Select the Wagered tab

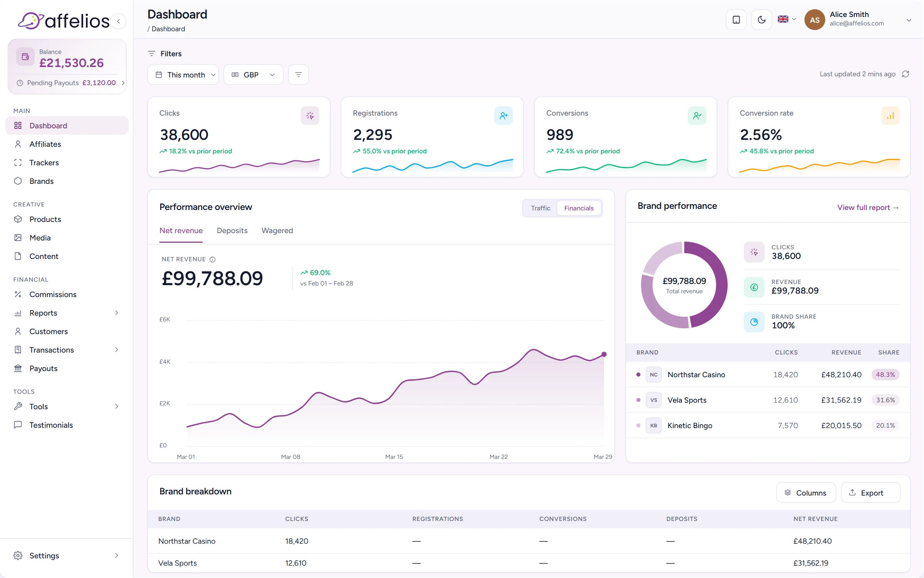tap(277, 230)
